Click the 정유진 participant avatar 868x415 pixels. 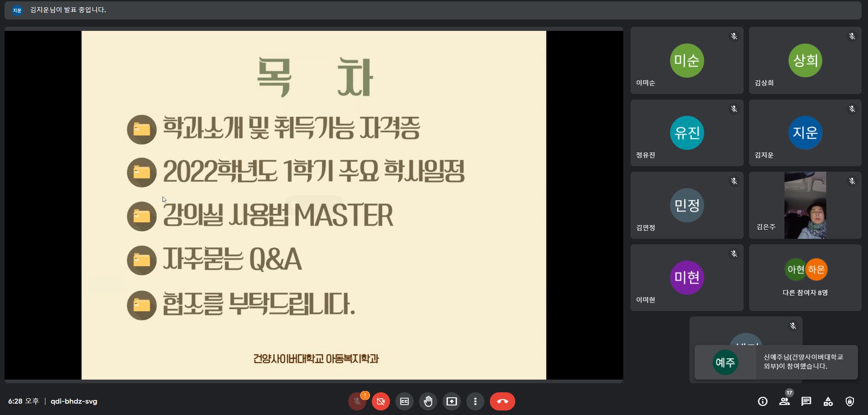[x=686, y=133]
